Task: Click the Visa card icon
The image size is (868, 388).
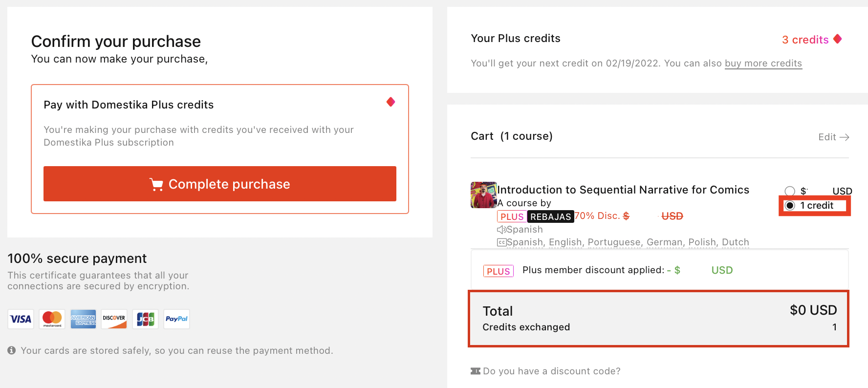Action: point(21,319)
